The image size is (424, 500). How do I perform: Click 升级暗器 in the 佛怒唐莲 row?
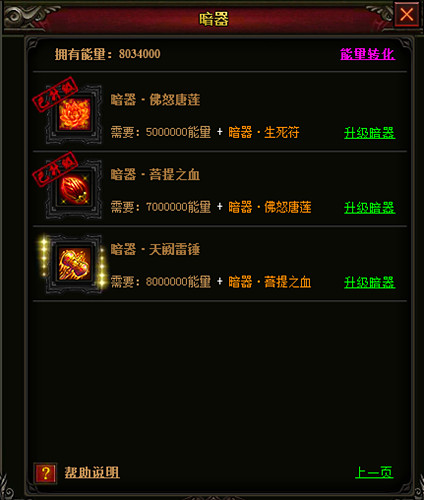[x=370, y=133]
